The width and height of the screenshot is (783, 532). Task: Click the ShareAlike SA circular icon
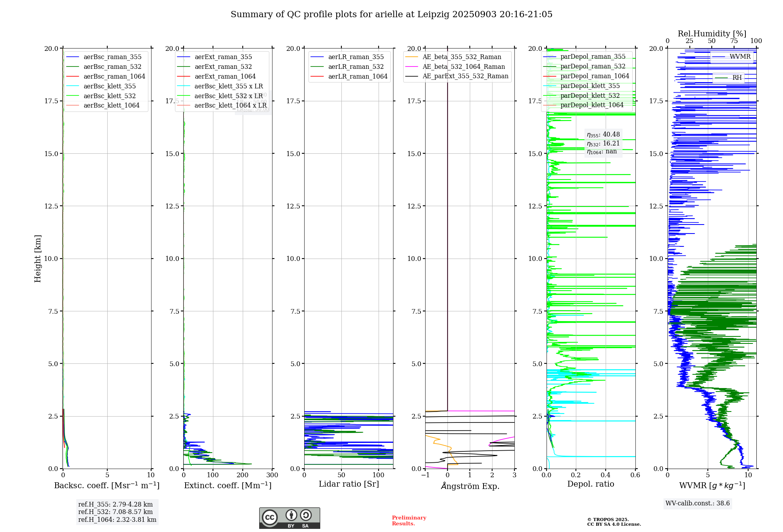(x=306, y=515)
